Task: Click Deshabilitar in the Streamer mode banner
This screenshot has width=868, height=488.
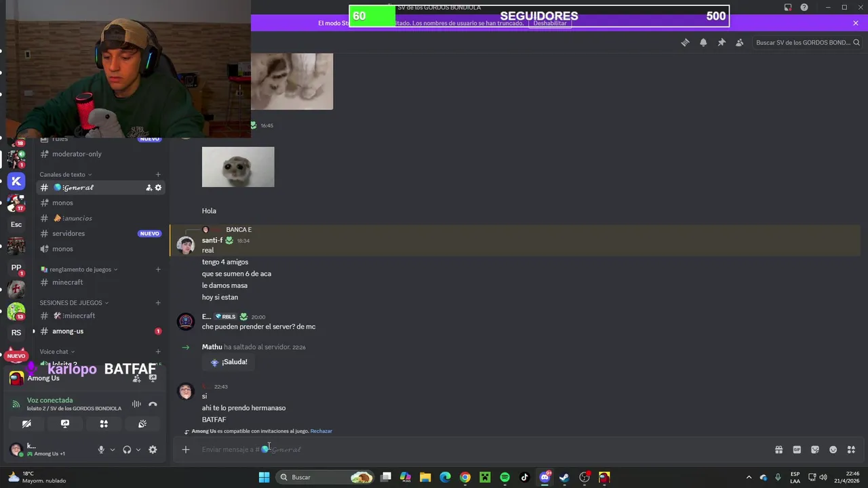Action: (549, 23)
